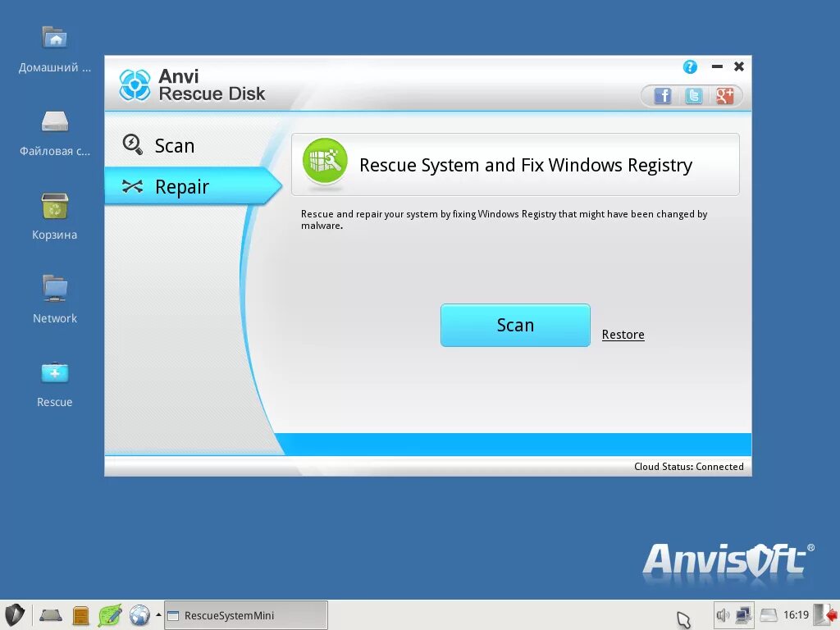Open help via the question mark icon
The image size is (840, 630).
[690, 67]
